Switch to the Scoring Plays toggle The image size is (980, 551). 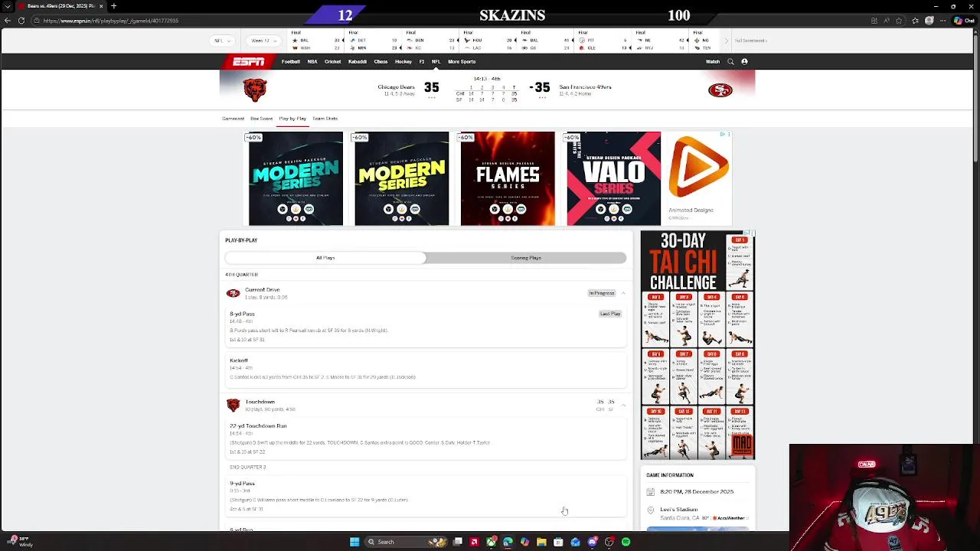click(526, 258)
